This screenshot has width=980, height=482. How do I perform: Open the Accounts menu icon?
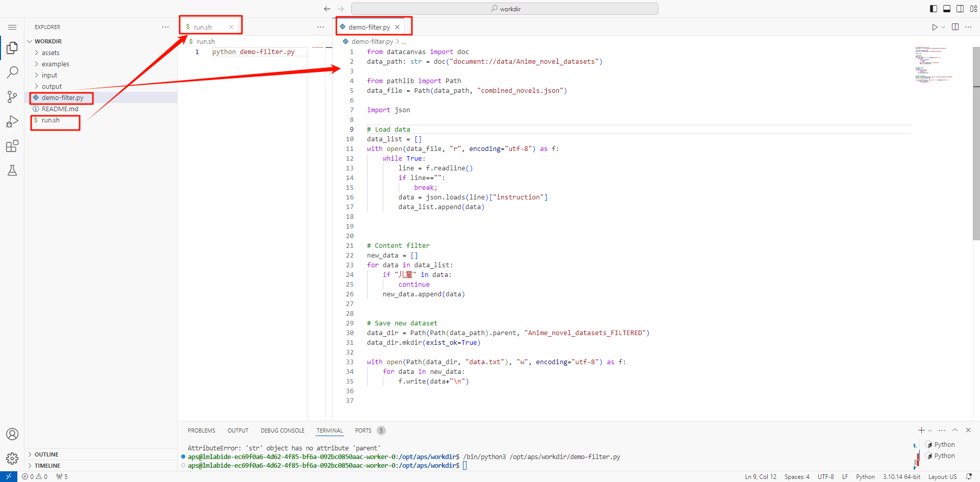[12, 434]
